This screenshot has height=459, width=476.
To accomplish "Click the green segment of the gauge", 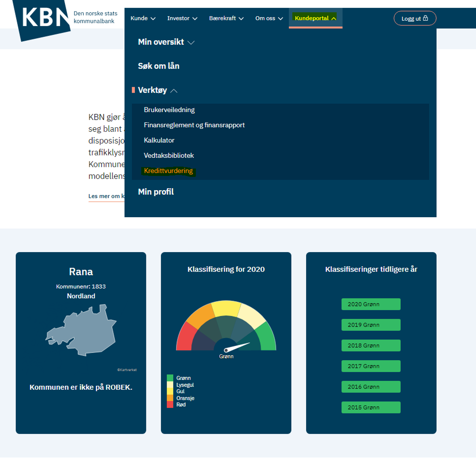I will click(x=267, y=337).
